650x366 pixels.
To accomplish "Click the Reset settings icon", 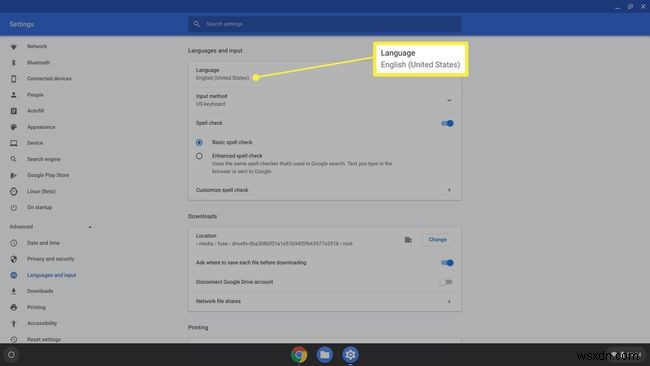I will pyautogui.click(x=14, y=339).
